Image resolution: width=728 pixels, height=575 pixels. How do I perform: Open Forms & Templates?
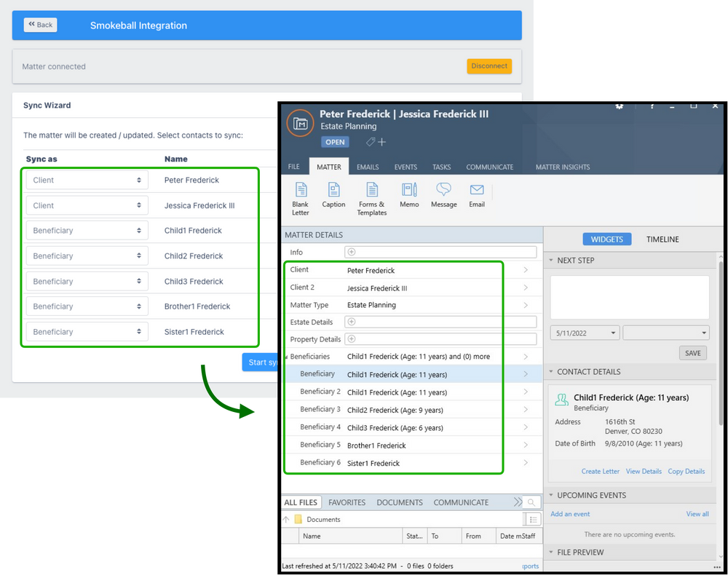(x=372, y=197)
